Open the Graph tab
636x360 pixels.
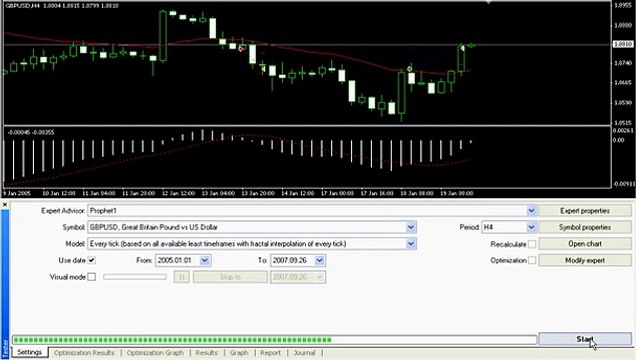(239, 353)
